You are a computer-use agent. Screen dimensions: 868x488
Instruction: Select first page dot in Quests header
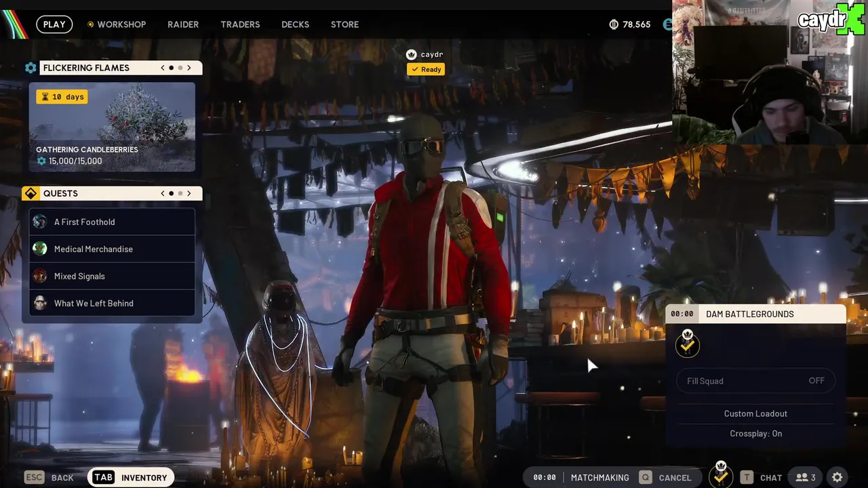coord(171,193)
